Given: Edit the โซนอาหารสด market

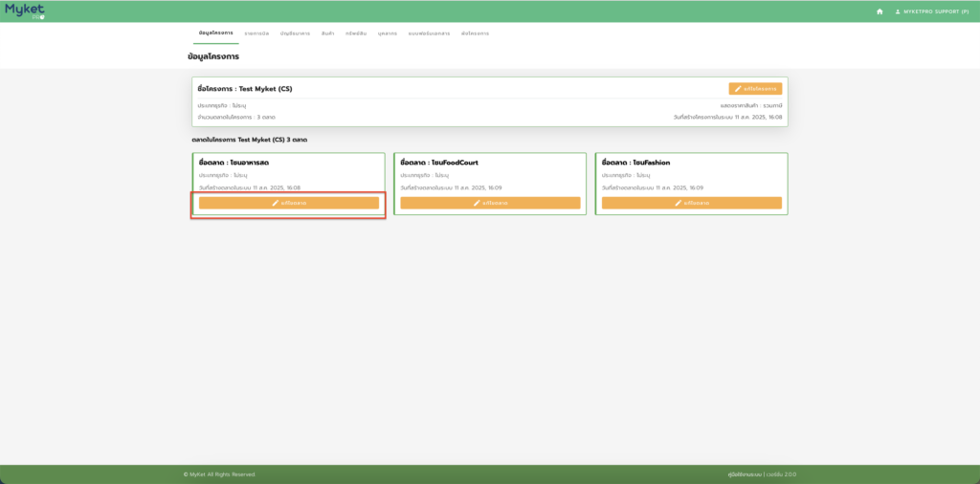Looking at the screenshot, I should pyautogui.click(x=289, y=203).
